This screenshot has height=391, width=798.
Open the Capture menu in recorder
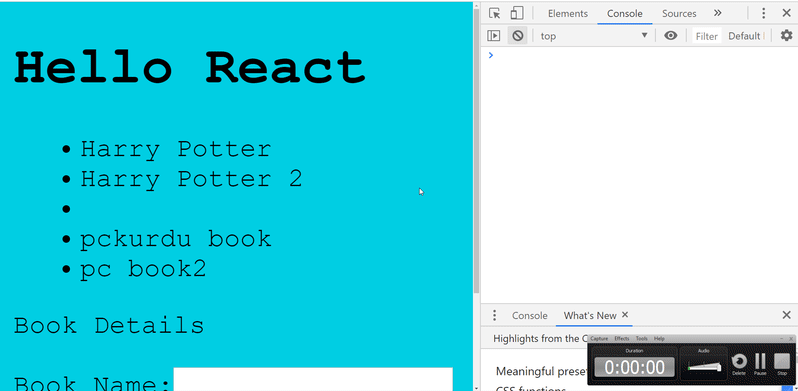pos(599,339)
